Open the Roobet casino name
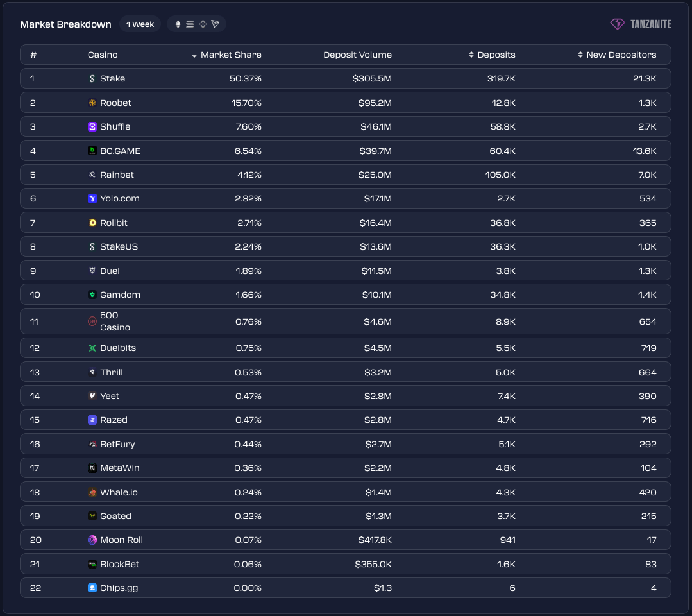 [x=115, y=103]
